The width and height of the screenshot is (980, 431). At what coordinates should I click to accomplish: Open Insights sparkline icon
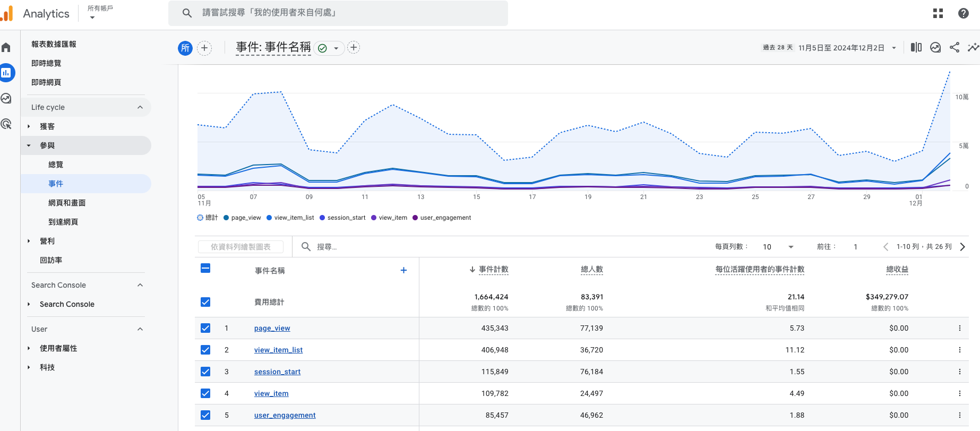[973, 47]
